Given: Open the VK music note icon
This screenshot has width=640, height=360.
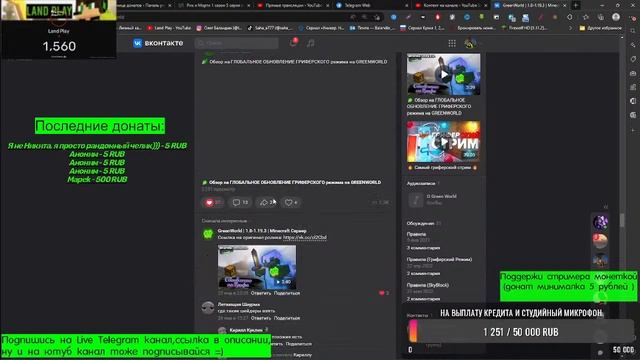Looking at the screenshot, I should point(311,43).
